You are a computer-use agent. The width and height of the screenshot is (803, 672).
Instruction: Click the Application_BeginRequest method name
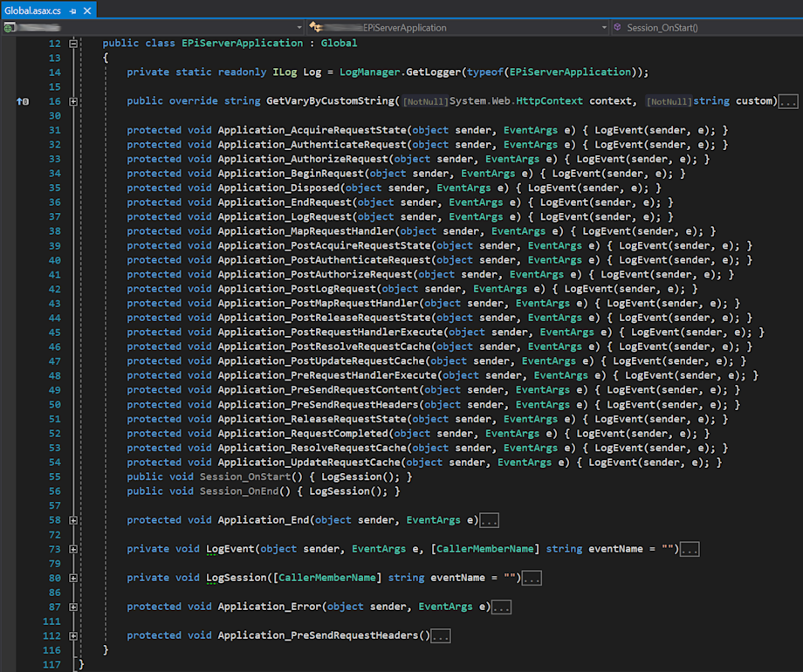(291, 174)
